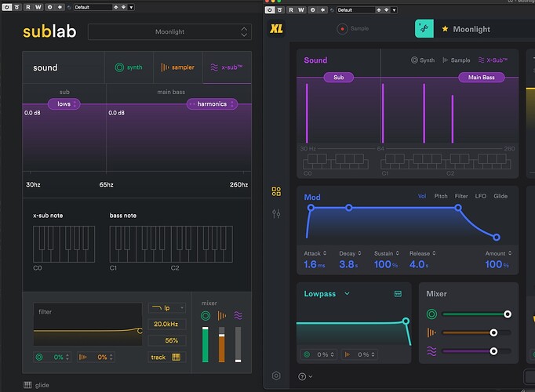The image size is (535, 392).
Task: Select the Pitch tab in Mod panel
Action: pos(442,197)
